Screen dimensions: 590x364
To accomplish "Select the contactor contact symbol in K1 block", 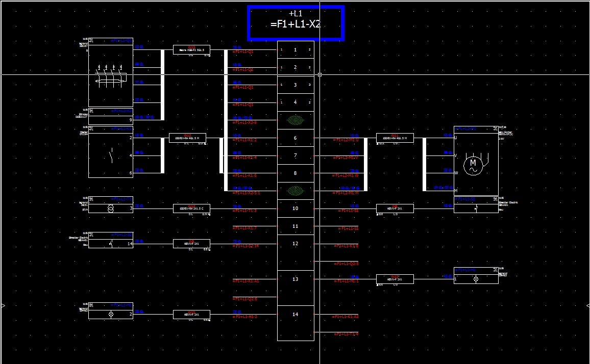I will coord(111,155).
